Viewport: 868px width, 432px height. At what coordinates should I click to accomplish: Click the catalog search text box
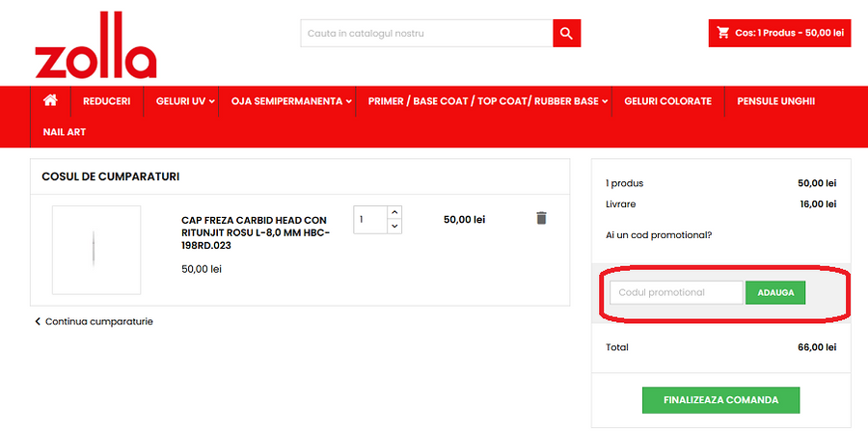tap(426, 34)
